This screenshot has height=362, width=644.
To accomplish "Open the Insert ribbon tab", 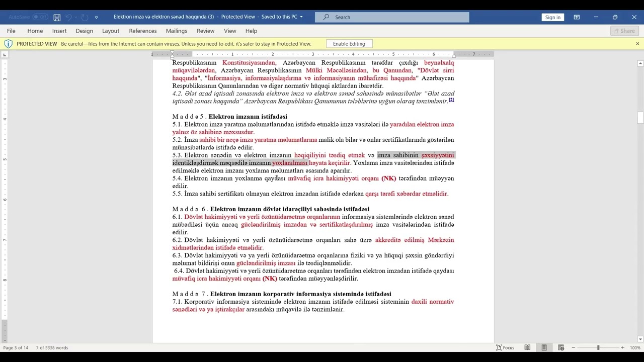I will pyautogui.click(x=59, y=31).
